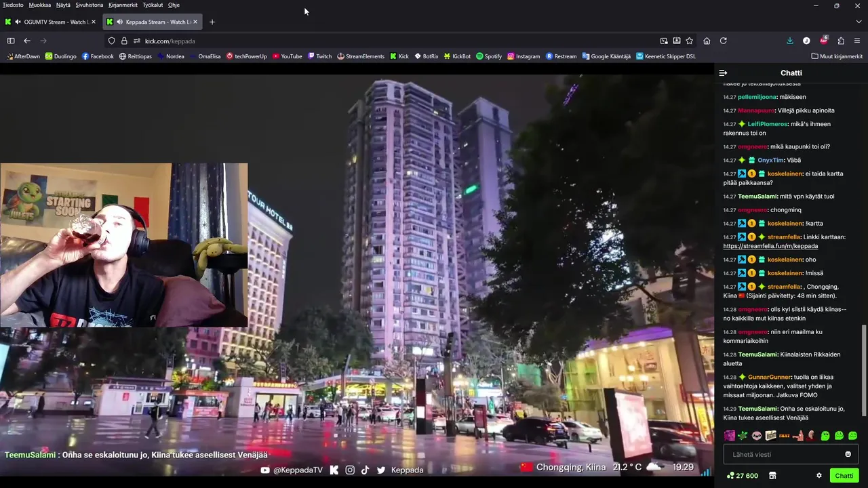This screenshot has height=488, width=868.
Task: Open the Duolingo bookmark
Action: tap(61, 56)
